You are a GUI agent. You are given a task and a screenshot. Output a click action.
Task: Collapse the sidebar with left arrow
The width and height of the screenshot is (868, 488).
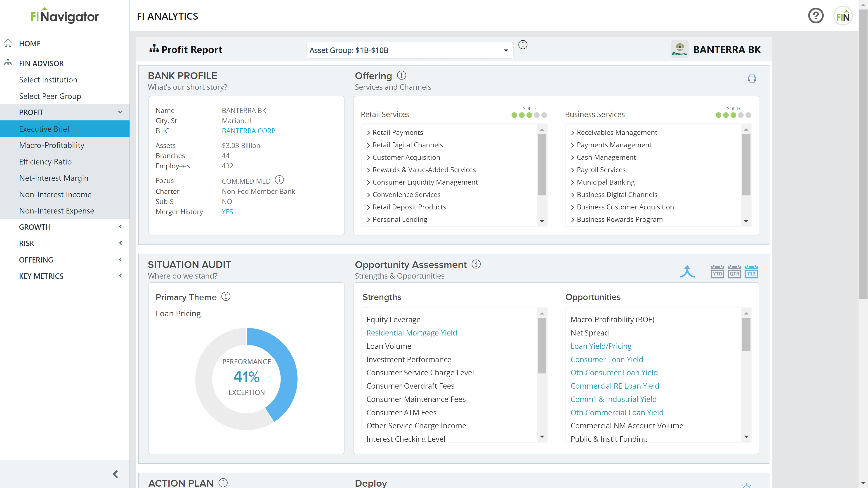[115, 474]
